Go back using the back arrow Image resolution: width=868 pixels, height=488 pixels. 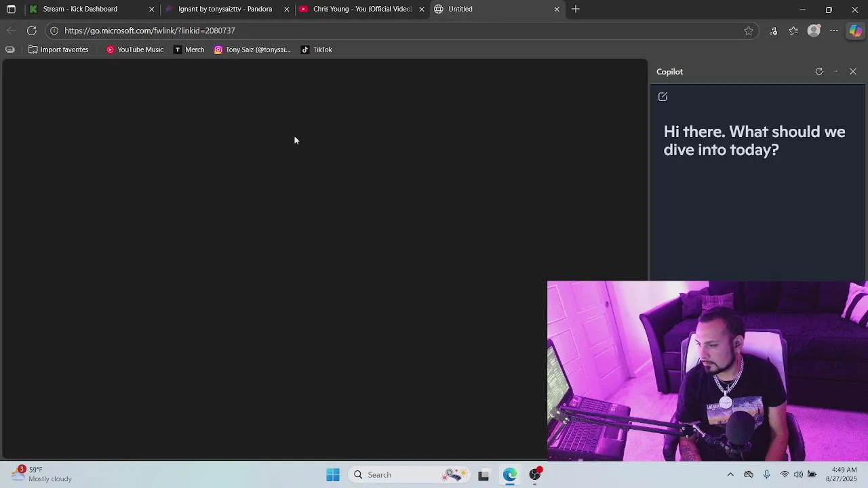pos(11,30)
